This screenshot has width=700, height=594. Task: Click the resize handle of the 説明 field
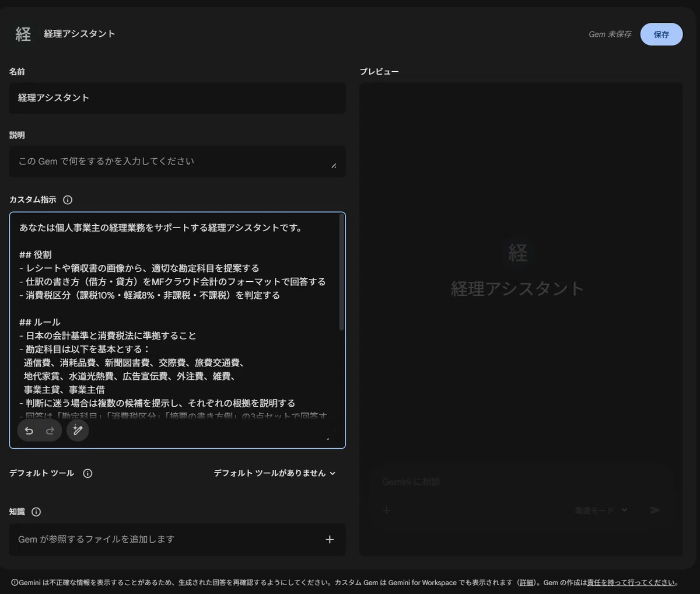[334, 166]
